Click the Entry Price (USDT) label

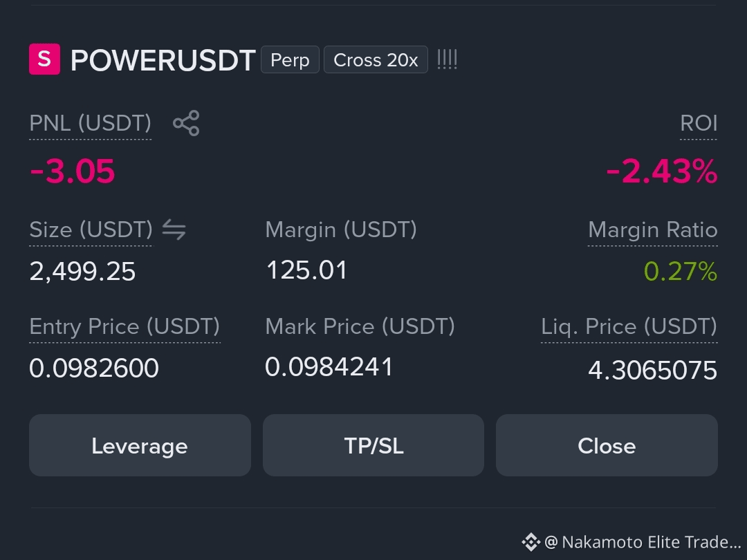tap(124, 326)
